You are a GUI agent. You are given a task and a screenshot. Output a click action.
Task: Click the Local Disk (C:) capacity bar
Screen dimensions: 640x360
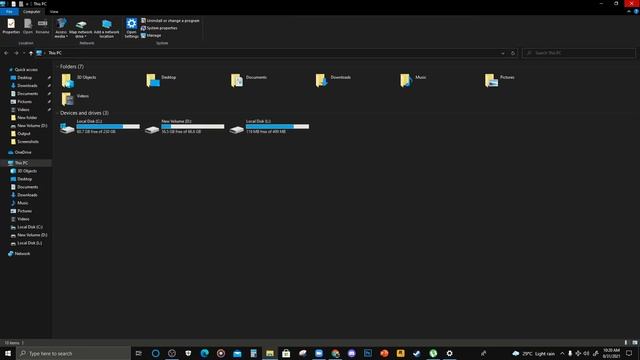(108, 127)
